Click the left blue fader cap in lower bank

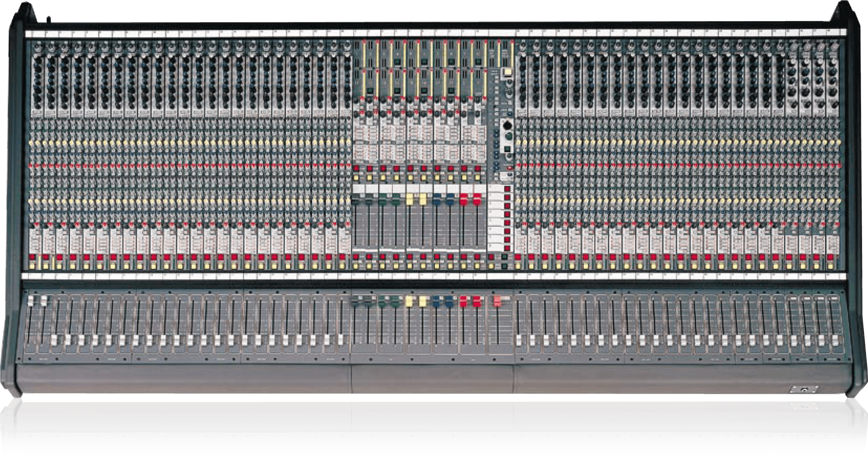tap(437, 302)
